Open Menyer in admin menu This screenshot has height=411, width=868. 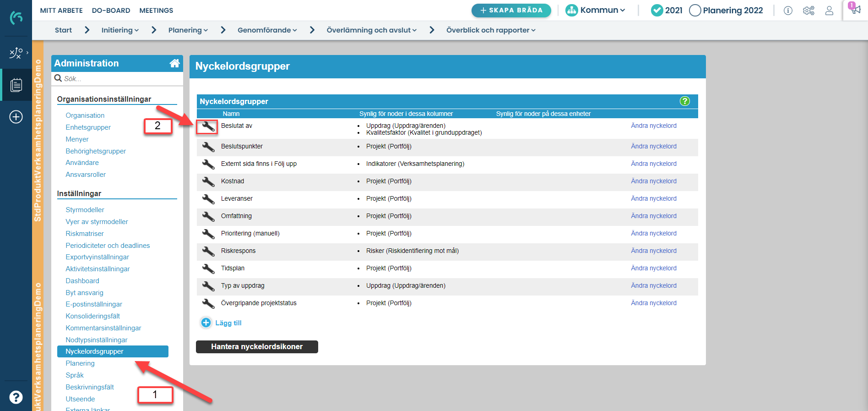pyautogui.click(x=77, y=139)
